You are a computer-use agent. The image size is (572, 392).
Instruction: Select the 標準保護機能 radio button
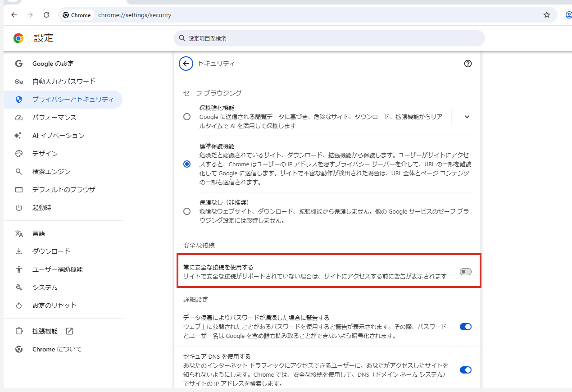187,164
